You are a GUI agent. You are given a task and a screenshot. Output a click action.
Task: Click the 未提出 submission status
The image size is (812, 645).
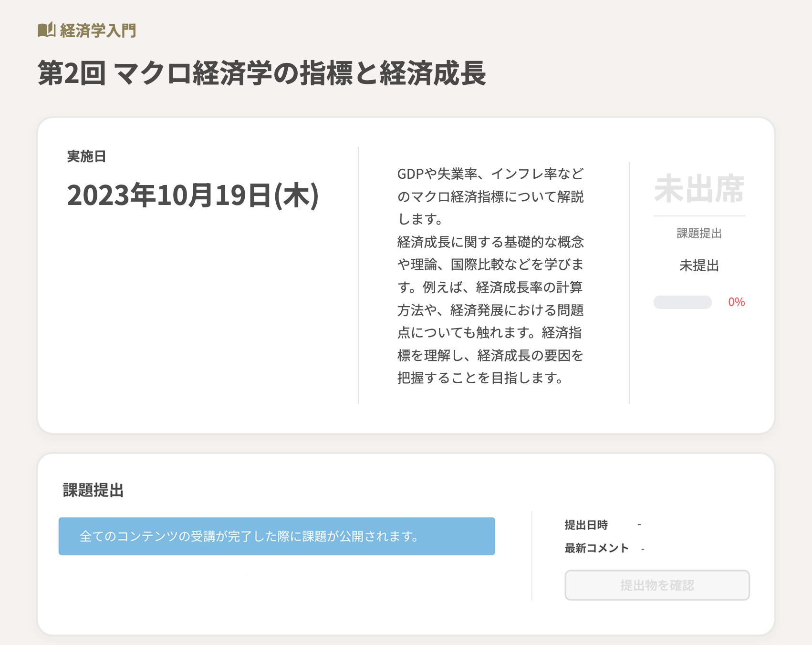click(x=699, y=266)
